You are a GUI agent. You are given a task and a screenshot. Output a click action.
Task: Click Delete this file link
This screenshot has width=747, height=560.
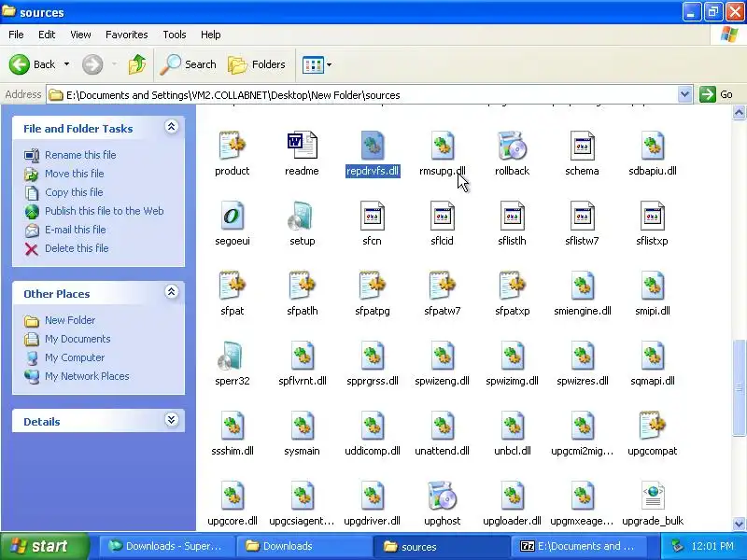tap(77, 248)
